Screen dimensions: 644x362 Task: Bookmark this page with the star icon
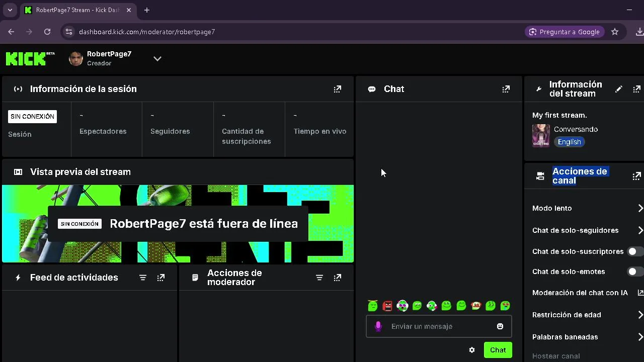tap(615, 32)
